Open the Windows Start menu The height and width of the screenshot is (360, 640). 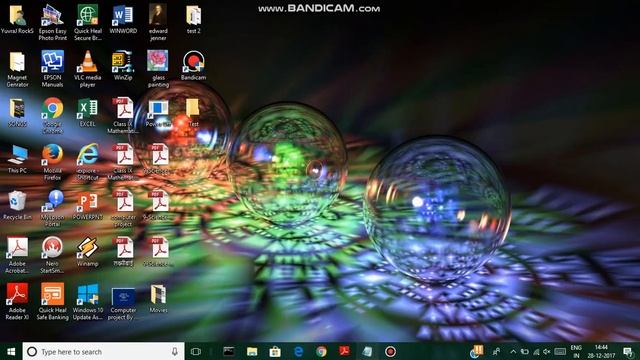(x=11, y=351)
